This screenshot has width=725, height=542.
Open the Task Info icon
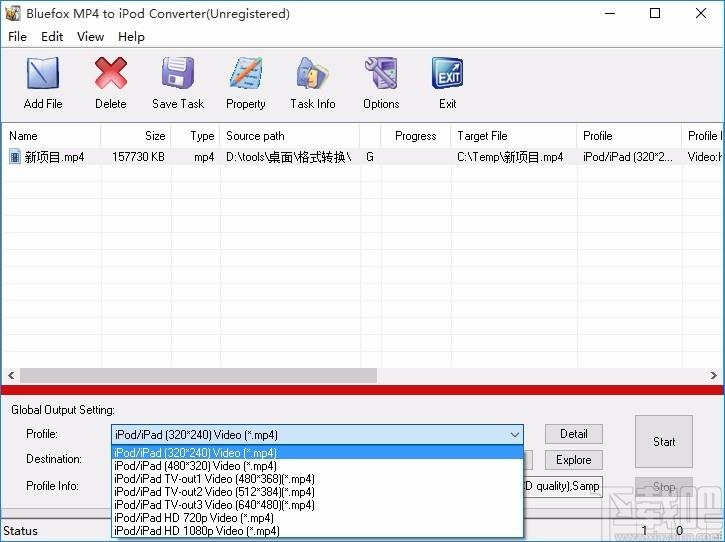[313, 73]
